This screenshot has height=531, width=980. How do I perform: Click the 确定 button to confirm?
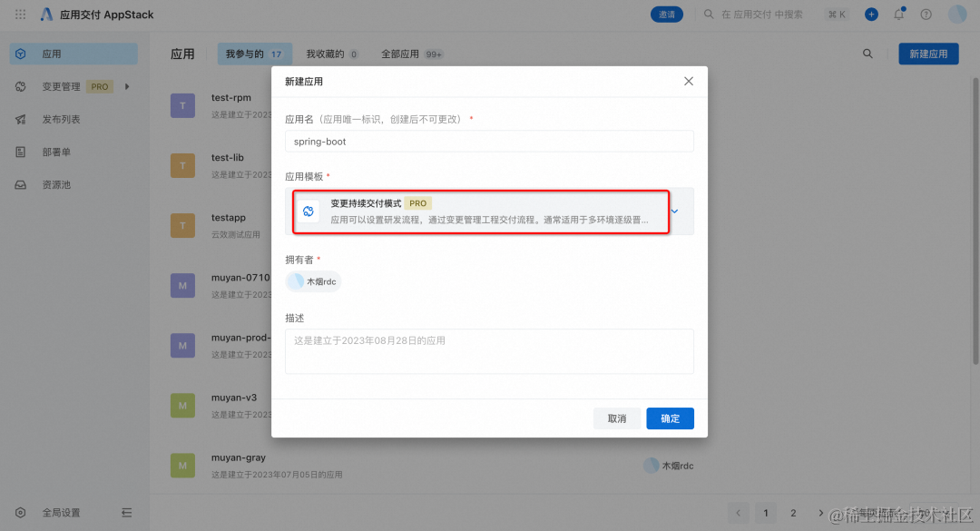(670, 418)
